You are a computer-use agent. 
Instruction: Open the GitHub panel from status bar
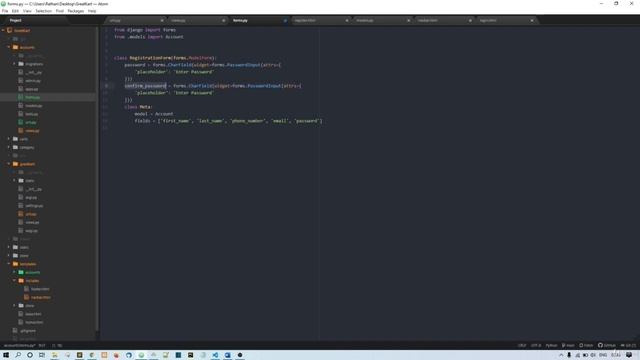[607, 345]
